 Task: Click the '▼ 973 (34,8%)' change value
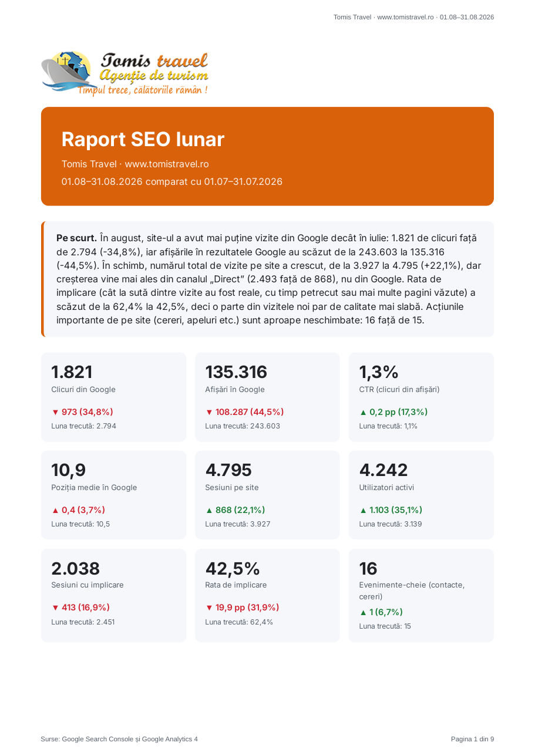pyautogui.click(x=82, y=412)
